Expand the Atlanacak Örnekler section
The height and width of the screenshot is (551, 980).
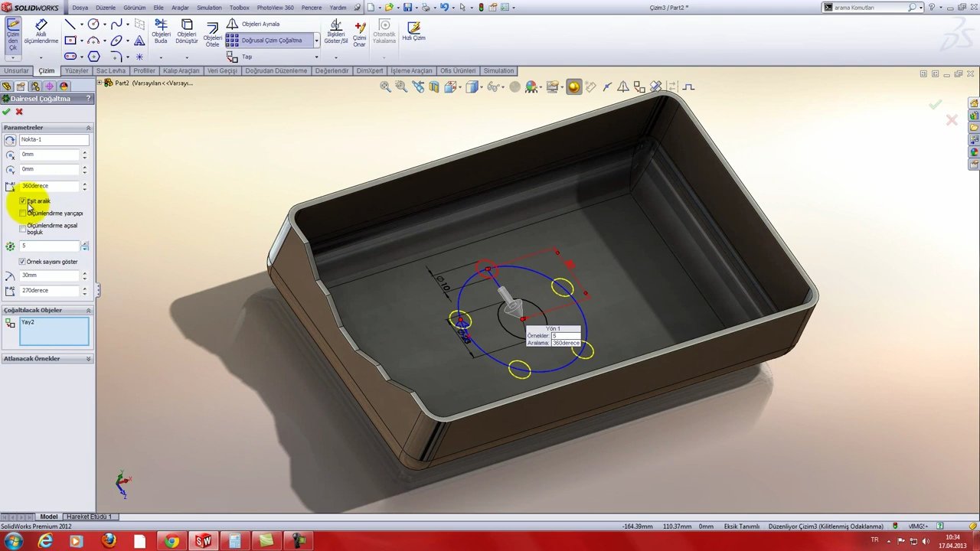click(x=88, y=358)
